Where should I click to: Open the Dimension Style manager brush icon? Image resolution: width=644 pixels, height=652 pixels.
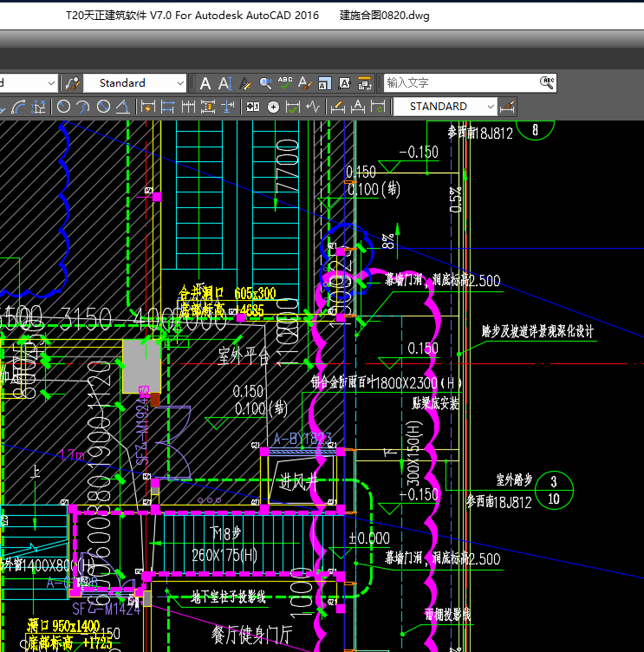tap(508, 107)
